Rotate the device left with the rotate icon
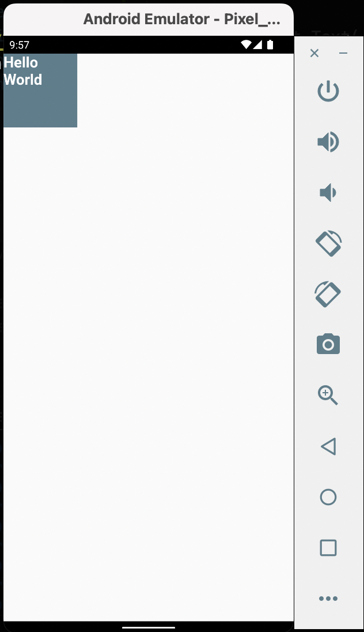Screen dimensions: 364x632 (x=328, y=243)
